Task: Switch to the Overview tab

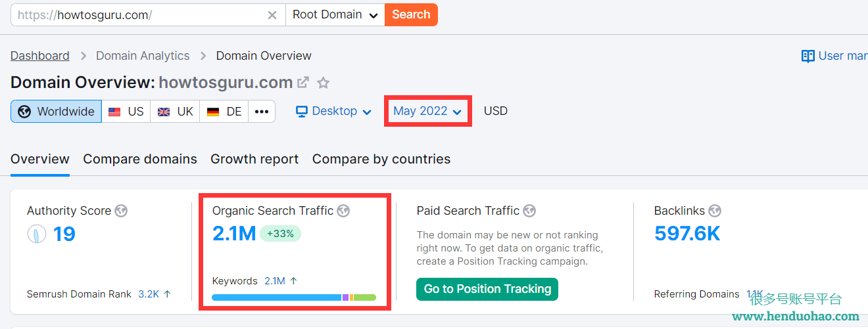Action: click(40, 159)
